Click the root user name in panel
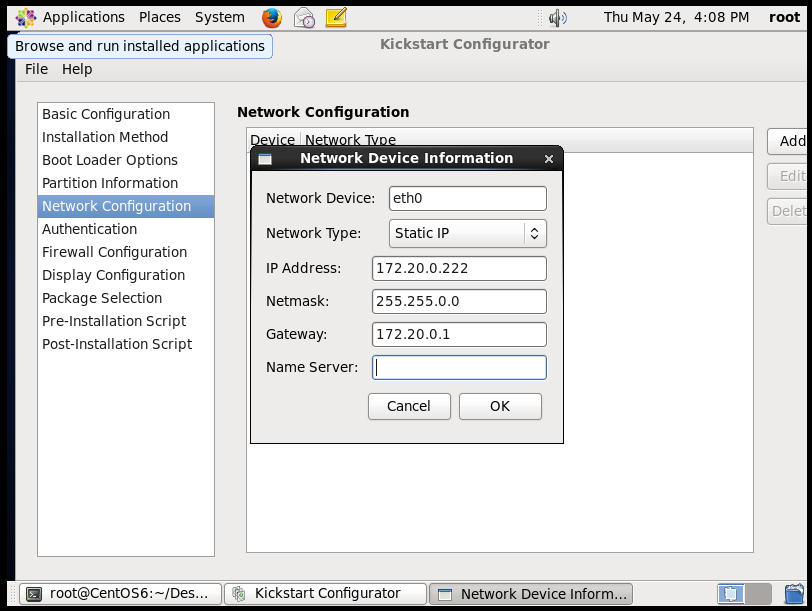812x611 pixels. tap(785, 18)
